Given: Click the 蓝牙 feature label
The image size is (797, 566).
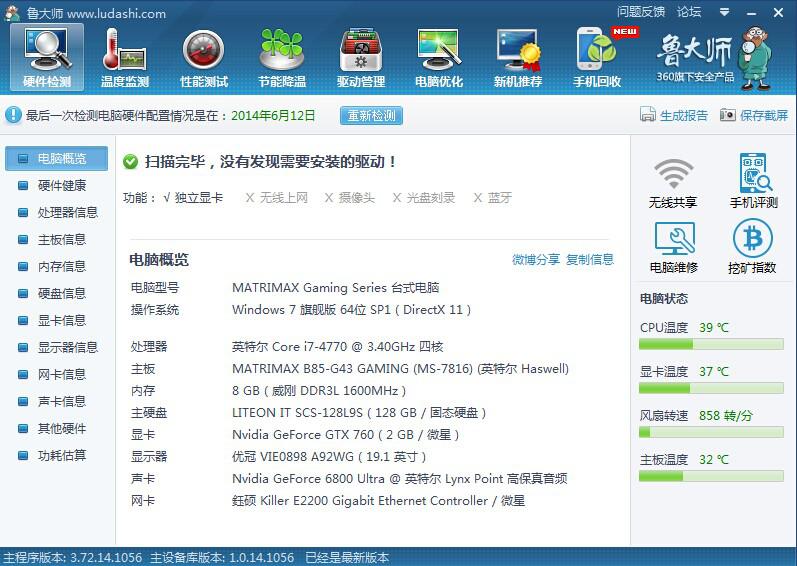Looking at the screenshot, I should point(500,198).
